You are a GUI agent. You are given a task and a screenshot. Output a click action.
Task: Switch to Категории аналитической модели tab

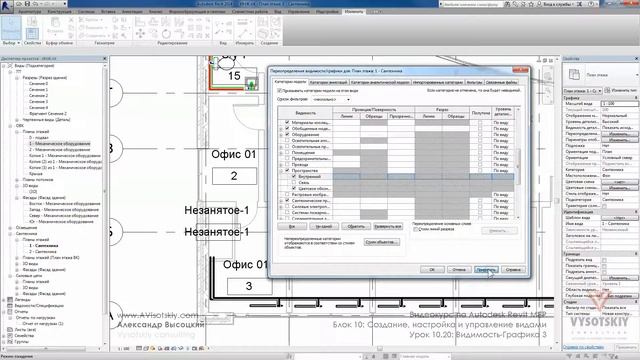click(x=380, y=82)
